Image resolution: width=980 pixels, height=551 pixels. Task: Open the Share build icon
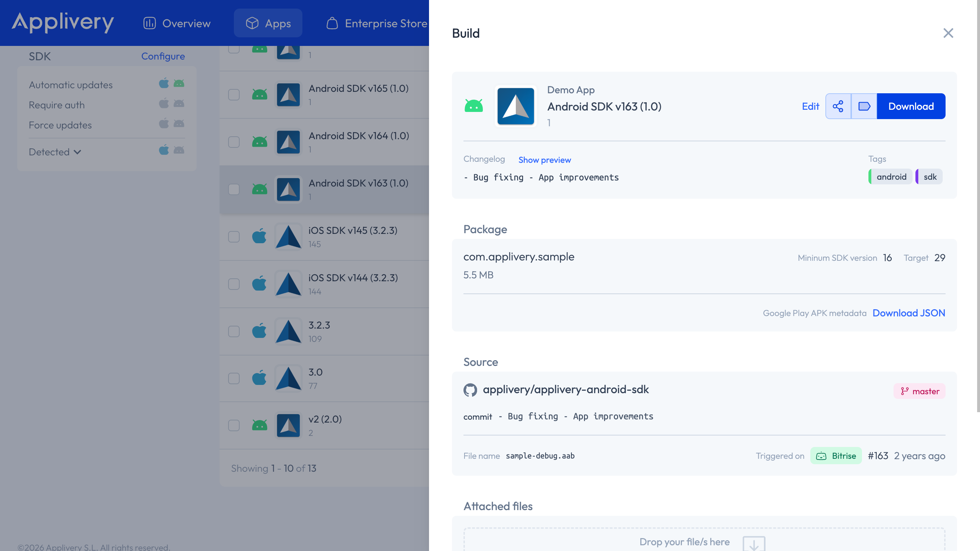(838, 106)
